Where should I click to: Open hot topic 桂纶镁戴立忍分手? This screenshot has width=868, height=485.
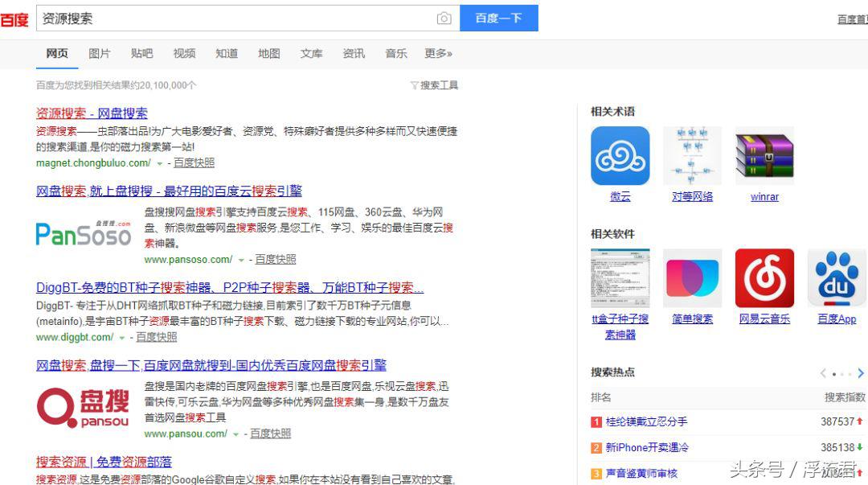coord(646,421)
